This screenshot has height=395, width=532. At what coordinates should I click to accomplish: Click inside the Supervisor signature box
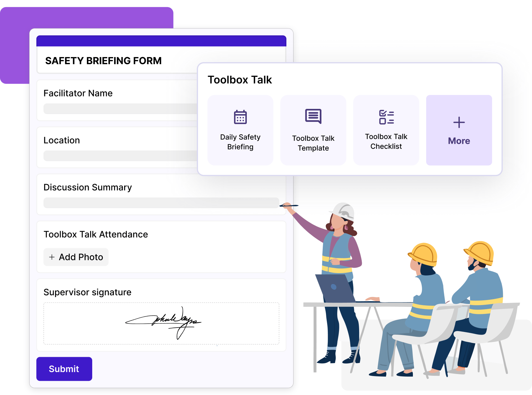point(162,323)
